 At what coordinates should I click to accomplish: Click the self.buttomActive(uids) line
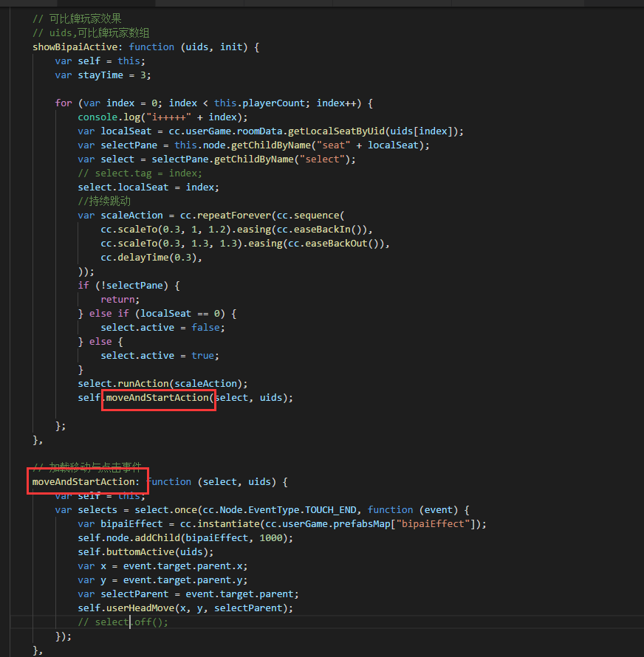click(x=145, y=552)
